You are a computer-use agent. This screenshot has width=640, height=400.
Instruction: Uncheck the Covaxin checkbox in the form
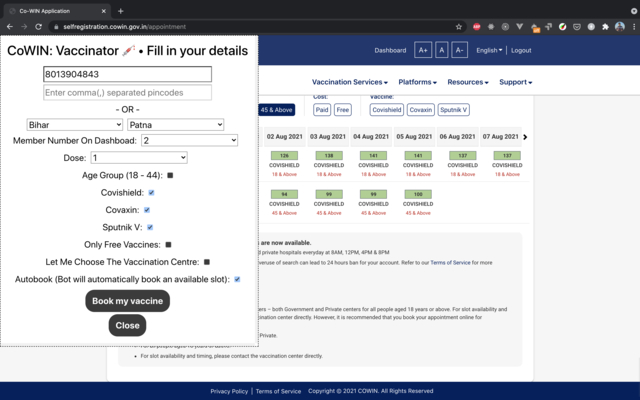coord(147,210)
